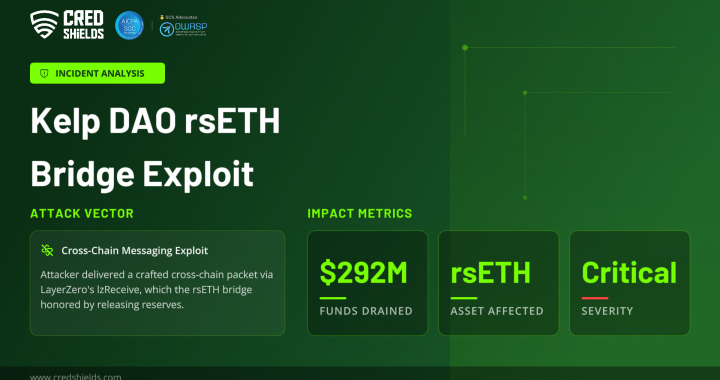Click the www.credshields.com footer link

click(76, 377)
